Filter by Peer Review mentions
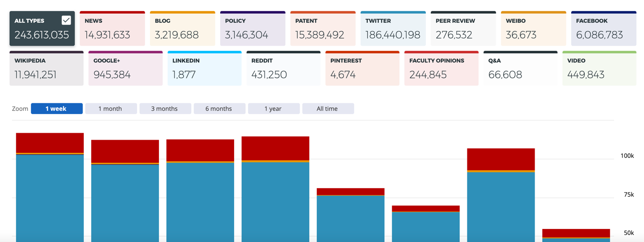This screenshot has width=644, height=242. click(x=463, y=29)
